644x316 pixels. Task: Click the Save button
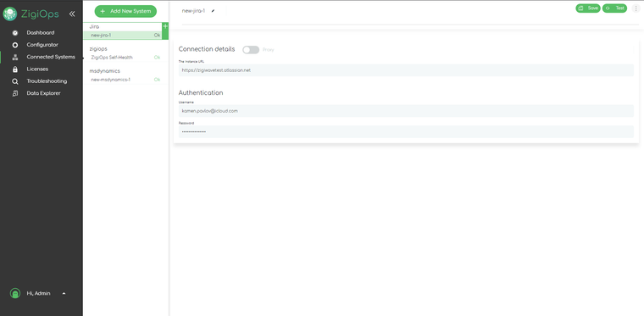click(588, 8)
